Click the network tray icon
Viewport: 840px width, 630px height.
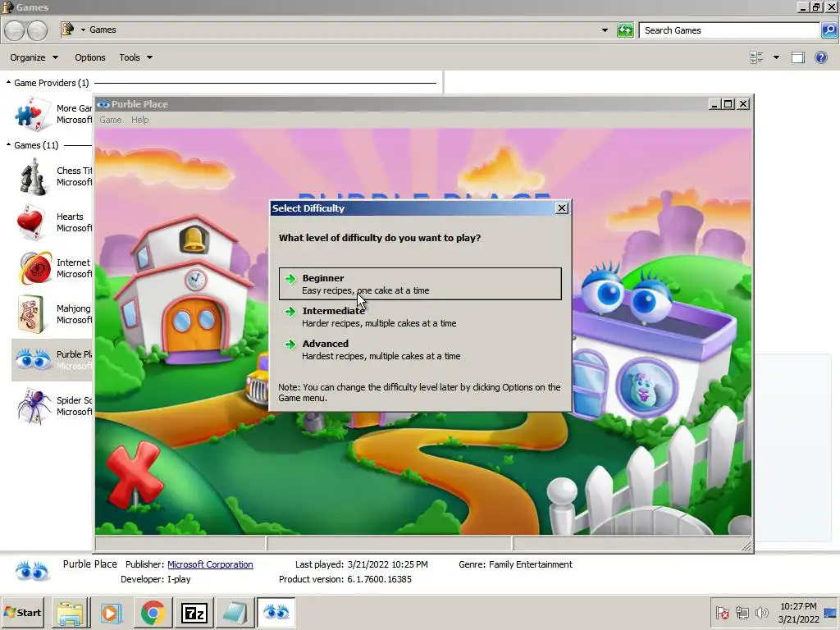click(742, 612)
